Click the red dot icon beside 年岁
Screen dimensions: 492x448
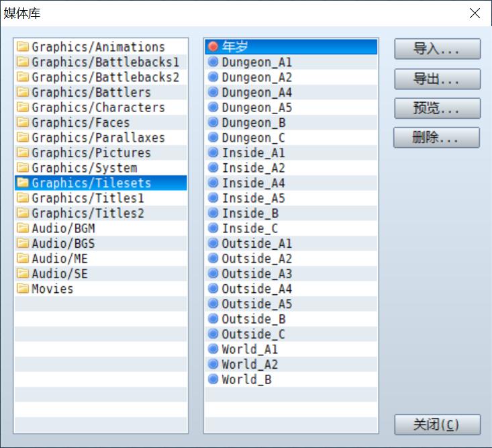213,46
